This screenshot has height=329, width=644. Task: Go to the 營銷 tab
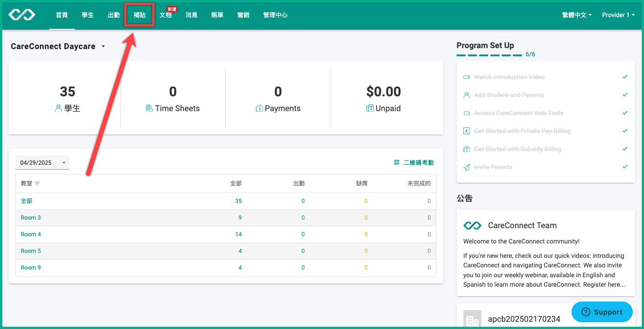(243, 15)
